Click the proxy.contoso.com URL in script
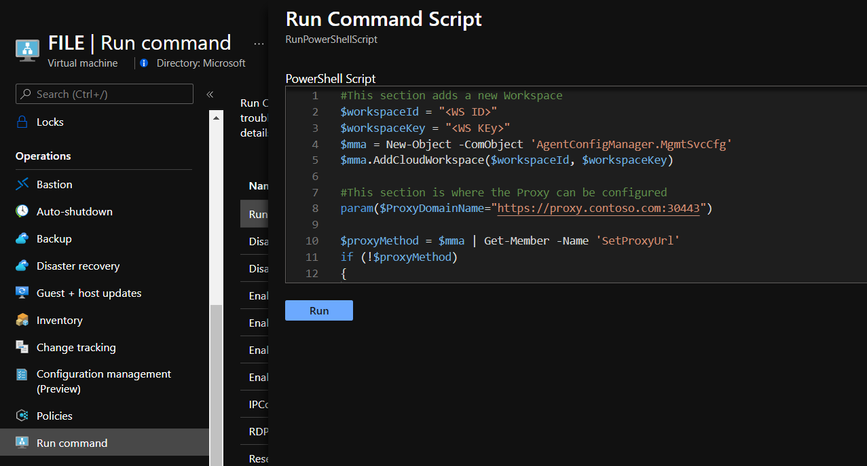 tap(600, 208)
